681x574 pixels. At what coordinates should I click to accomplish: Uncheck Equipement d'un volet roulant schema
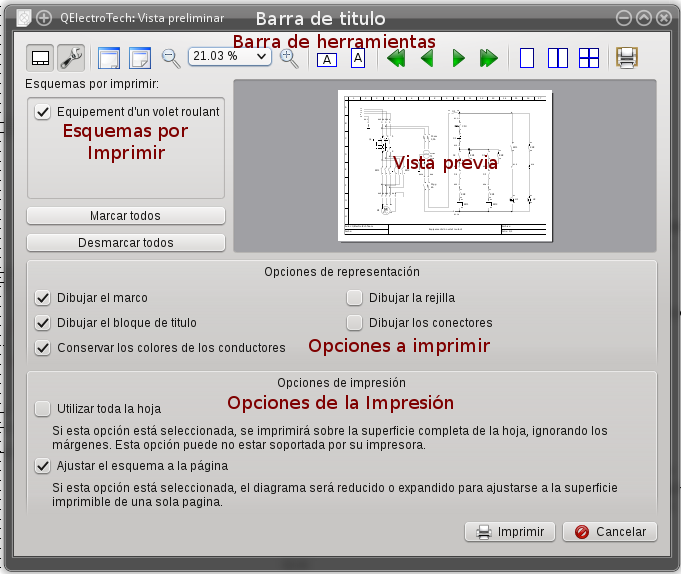coord(43,112)
